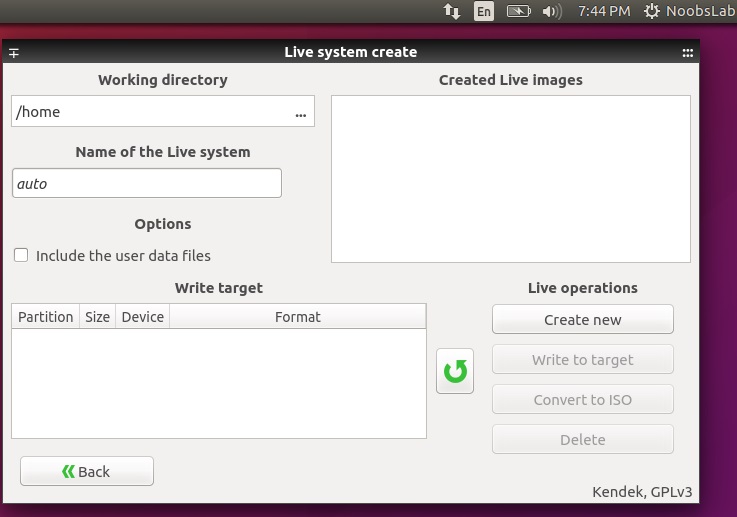Click the green refresh targets icon

(455, 371)
